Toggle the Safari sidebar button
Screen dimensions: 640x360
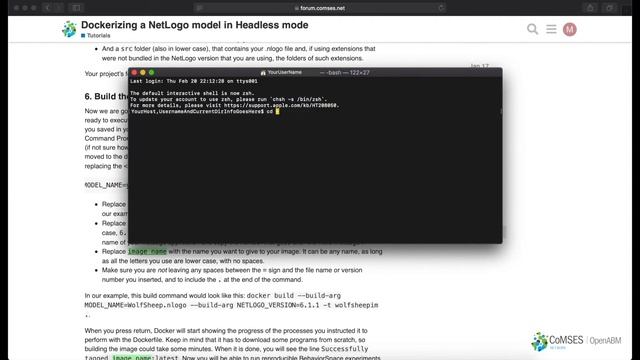(x=76, y=8)
